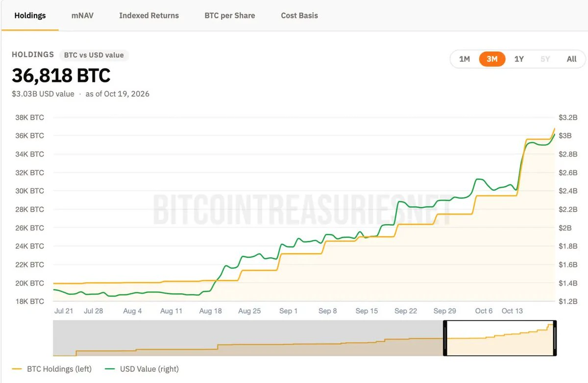This screenshot has width=588, height=383.
Task: Click the orange BTC Holdings legend line icon
Action: 17,369
